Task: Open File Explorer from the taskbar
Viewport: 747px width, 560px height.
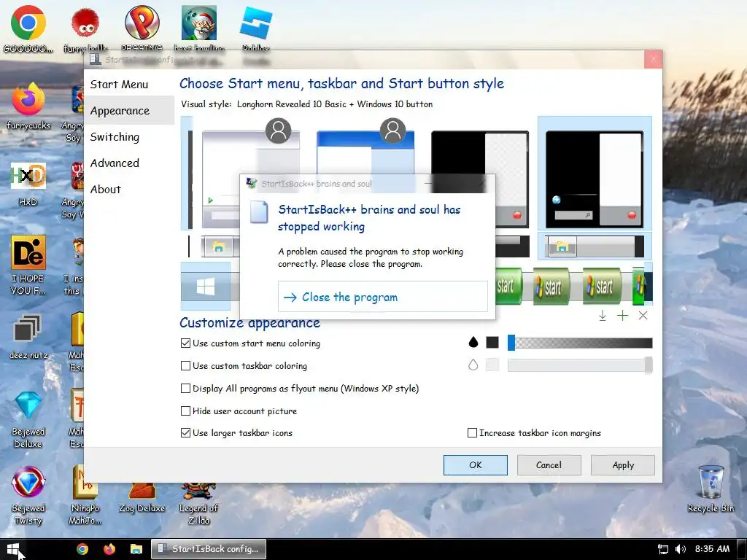Action: [136, 549]
